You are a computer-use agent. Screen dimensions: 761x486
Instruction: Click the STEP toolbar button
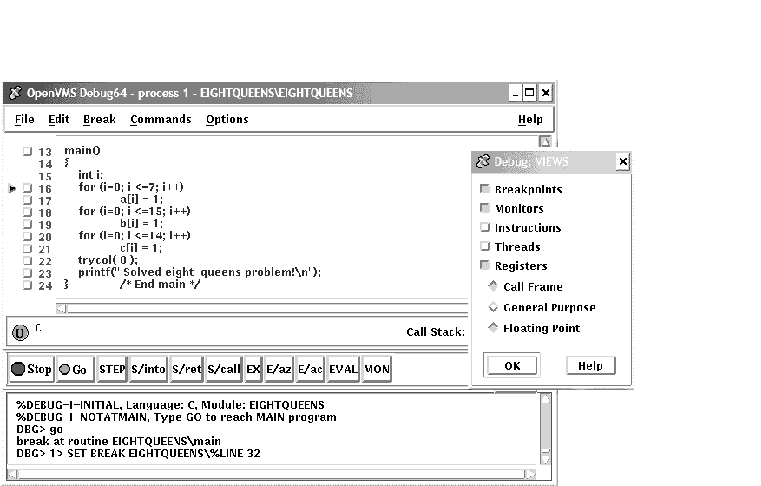(112, 369)
